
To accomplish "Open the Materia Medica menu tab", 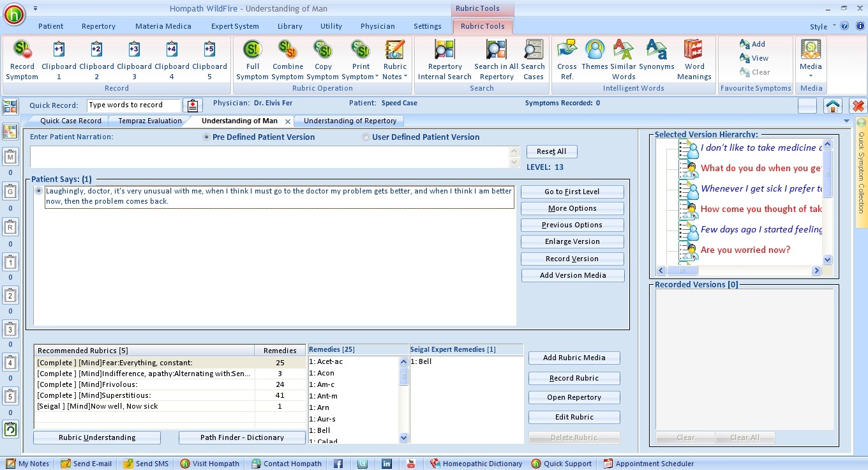I will pos(163,26).
